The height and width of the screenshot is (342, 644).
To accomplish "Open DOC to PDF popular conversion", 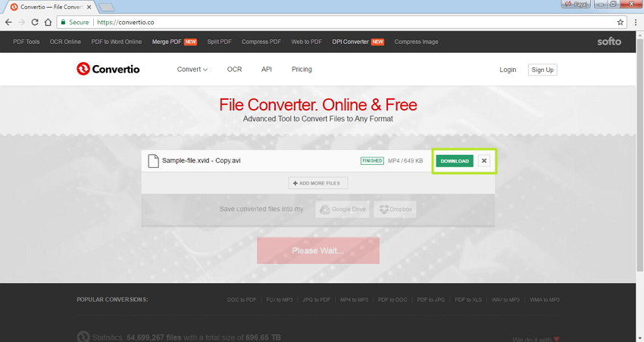I will (x=242, y=300).
